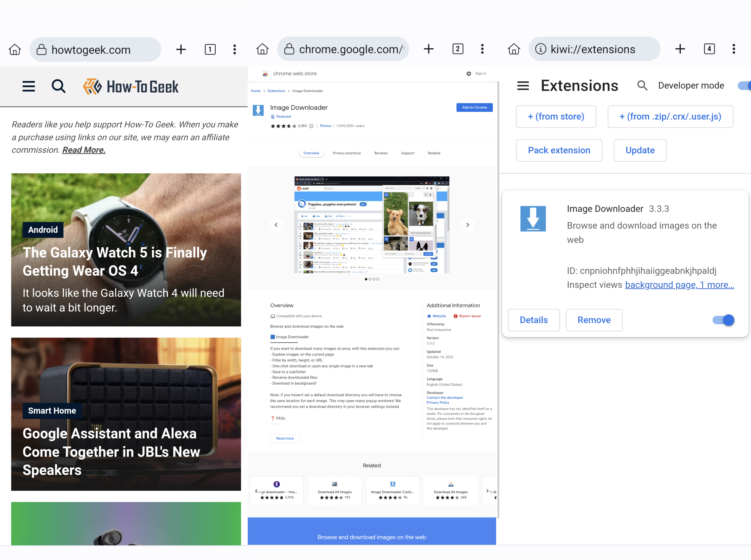Open the Extensions page hamburger menu

click(x=523, y=85)
